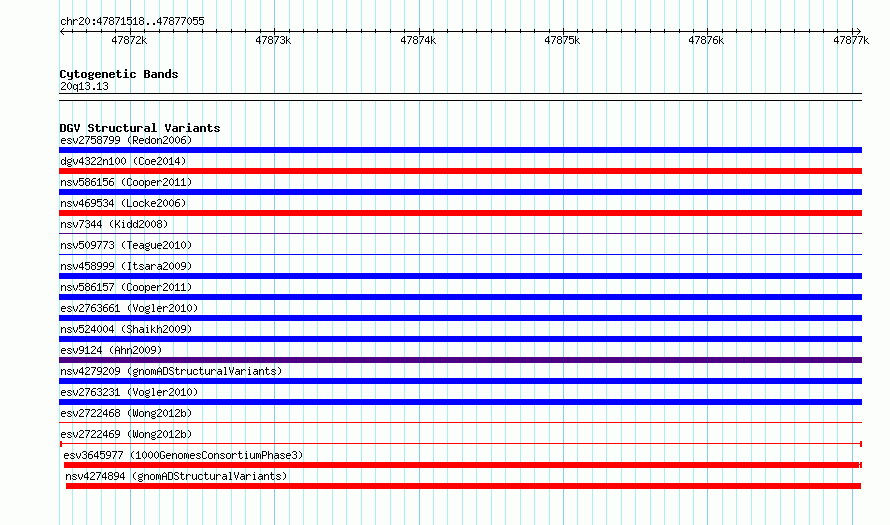The height and width of the screenshot is (525, 890).
Task: Open the nsv469534 (Locke2006) label
Action: (x=123, y=203)
